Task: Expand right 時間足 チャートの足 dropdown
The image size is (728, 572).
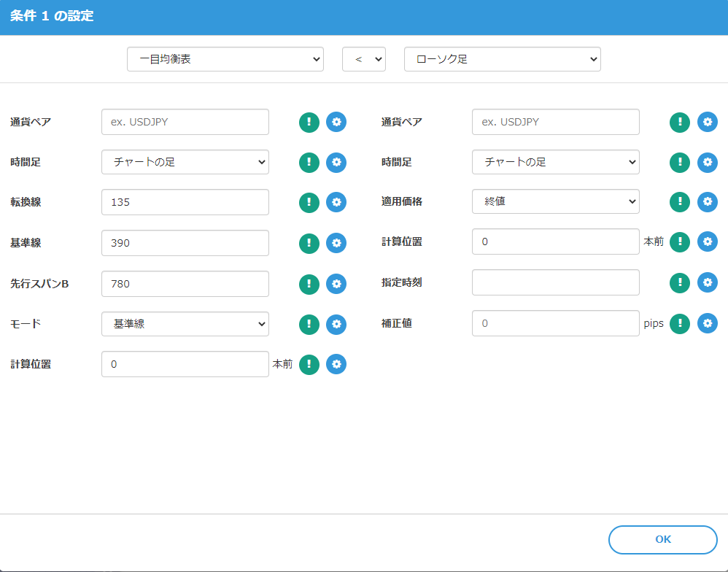Action: pos(556,162)
